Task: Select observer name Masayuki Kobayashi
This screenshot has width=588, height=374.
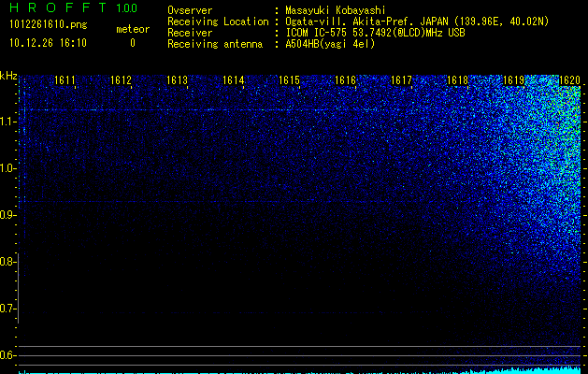Action: pos(336,10)
